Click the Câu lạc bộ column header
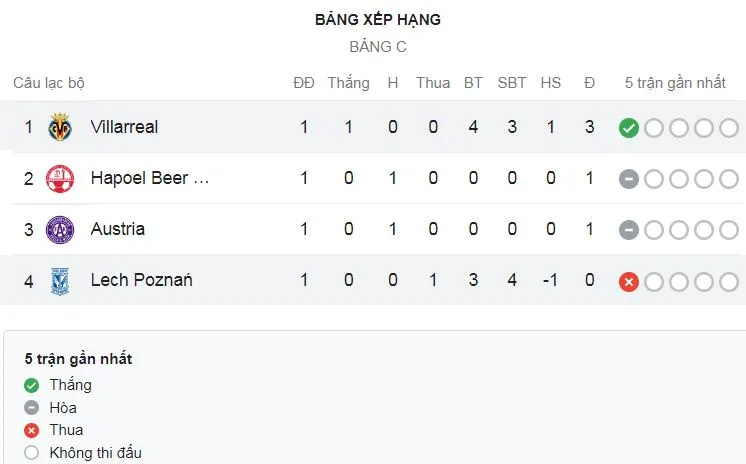The image size is (746, 464). tap(49, 83)
